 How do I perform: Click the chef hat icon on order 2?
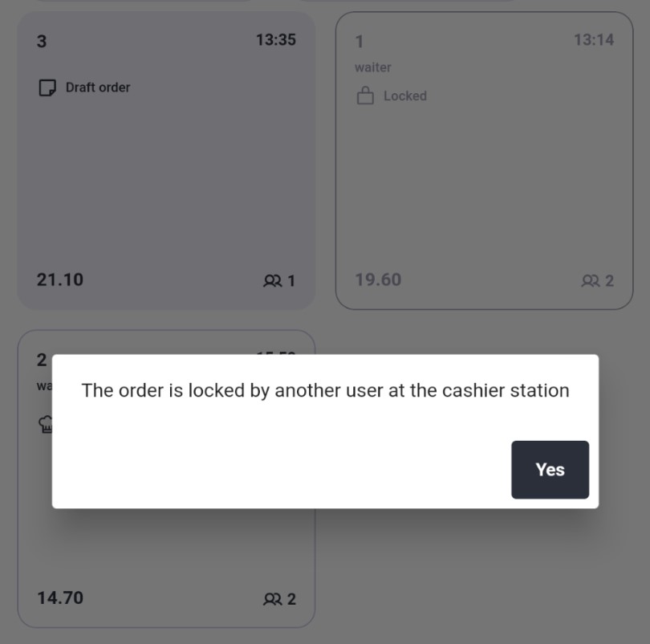[45, 424]
